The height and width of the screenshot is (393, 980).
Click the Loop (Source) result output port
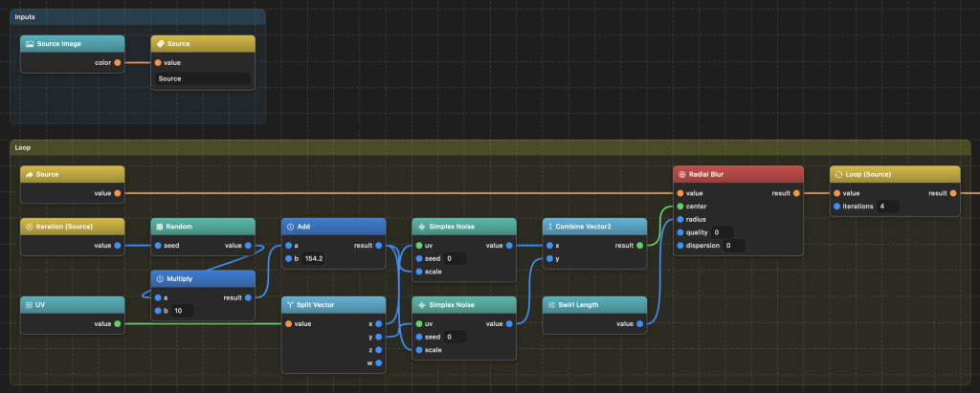(953, 193)
